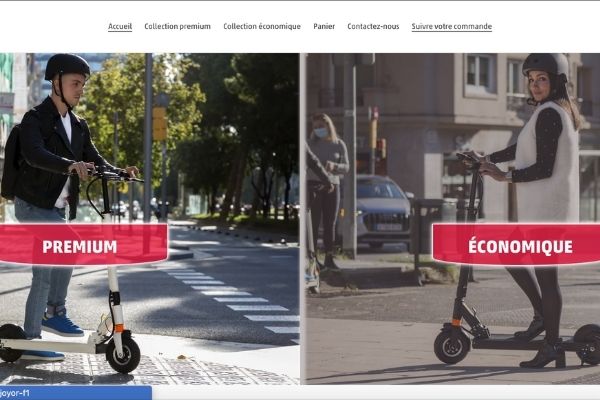The width and height of the screenshot is (600, 400).
Task: View the Panier shopping cart
Action: (x=324, y=26)
